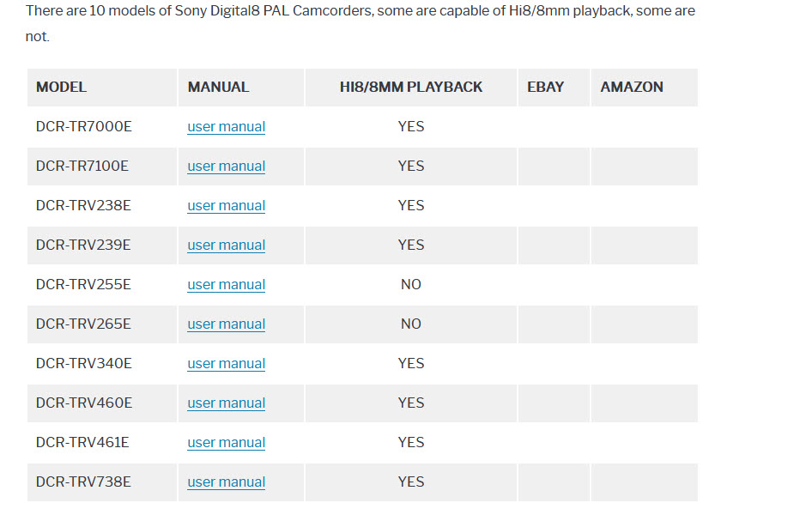Click the NO playback cell for DCR-TRV265E
Viewport: 812px width, 515px height.
pos(411,324)
